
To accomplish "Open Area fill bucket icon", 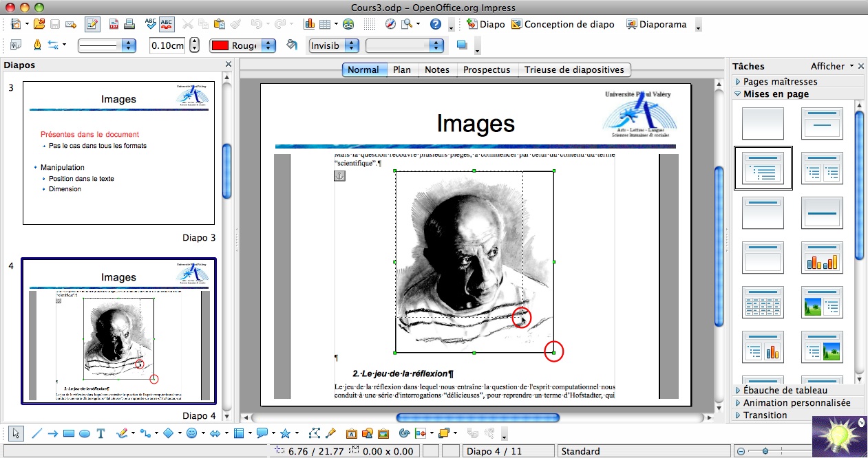I will [292, 45].
